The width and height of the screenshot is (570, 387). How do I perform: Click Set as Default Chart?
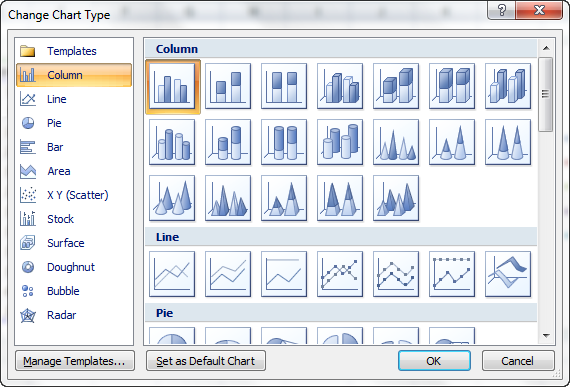206,360
